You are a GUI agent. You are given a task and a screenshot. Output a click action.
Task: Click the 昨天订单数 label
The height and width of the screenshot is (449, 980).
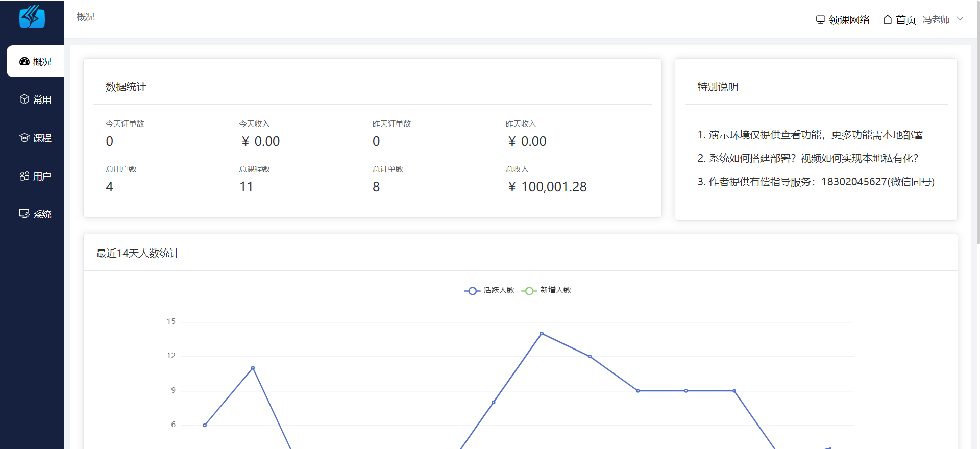pos(391,124)
